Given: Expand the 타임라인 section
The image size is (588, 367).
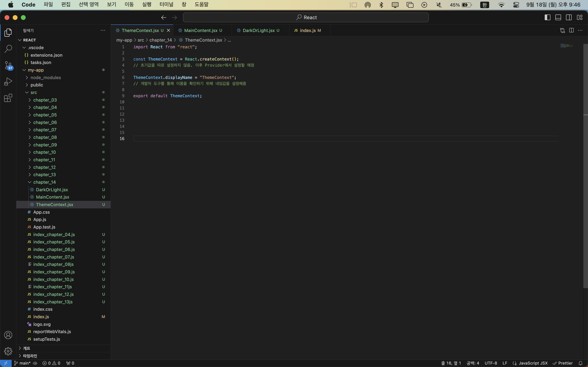Looking at the screenshot, I should pos(30,356).
